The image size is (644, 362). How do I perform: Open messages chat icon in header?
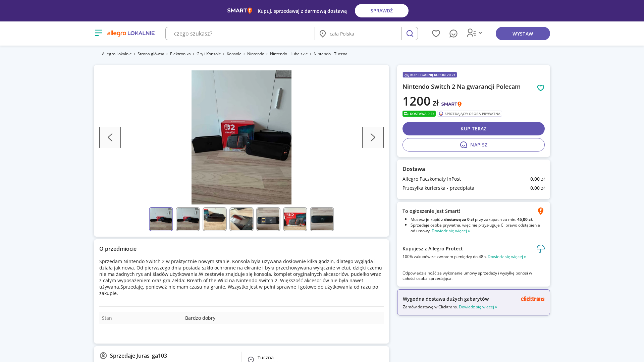(453, 34)
